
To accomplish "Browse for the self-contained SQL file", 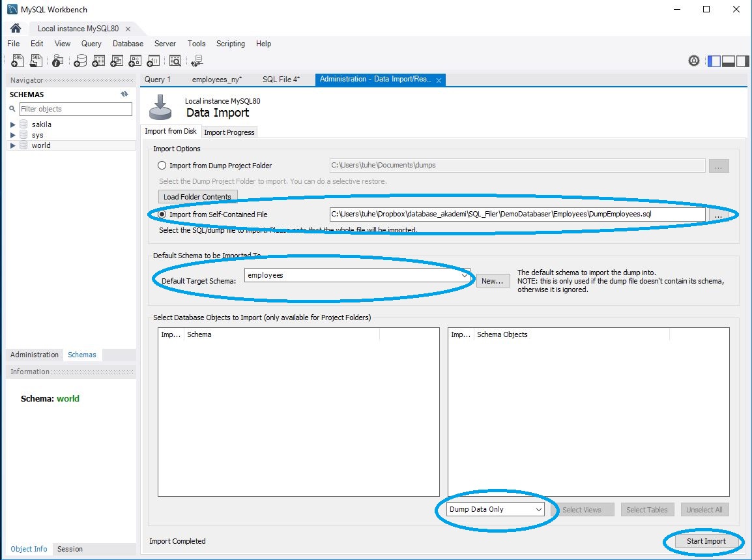I will point(718,215).
